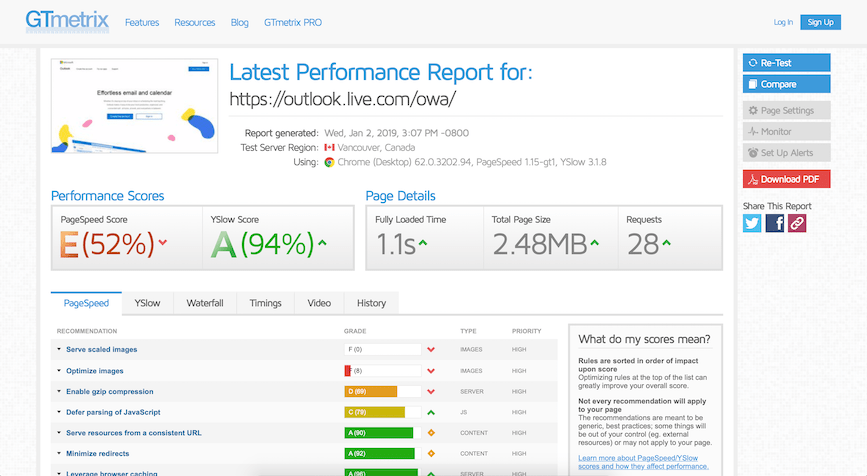This screenshot has width=867, height=476.
Task: Switch to the PageSpeed tab
Action: click(x=86, y=303)
